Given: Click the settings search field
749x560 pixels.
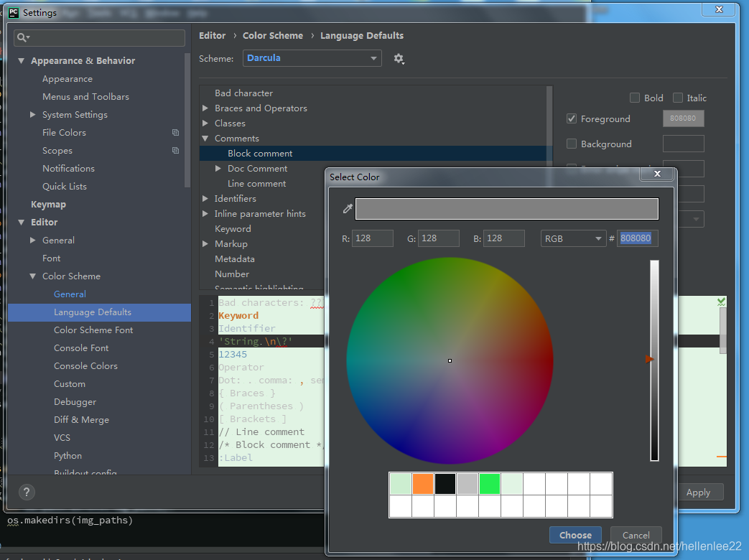Looking at the screenshot, I should point(99,38).
